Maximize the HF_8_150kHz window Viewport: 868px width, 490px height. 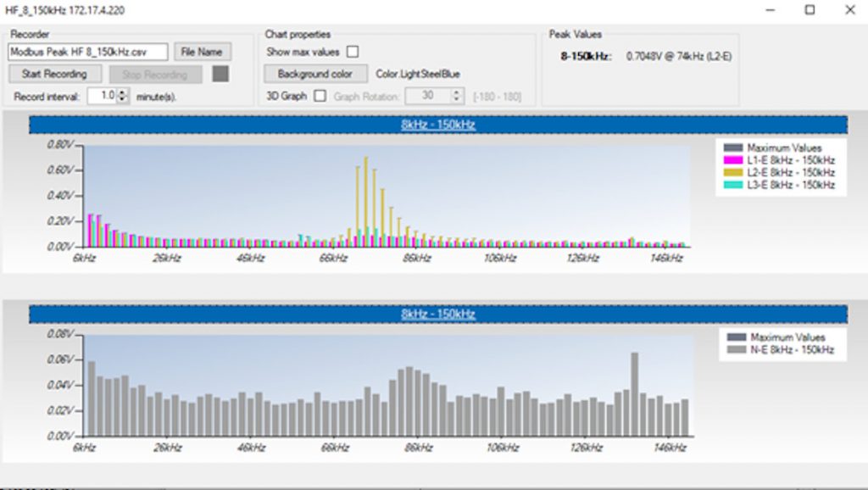[810, 10]
